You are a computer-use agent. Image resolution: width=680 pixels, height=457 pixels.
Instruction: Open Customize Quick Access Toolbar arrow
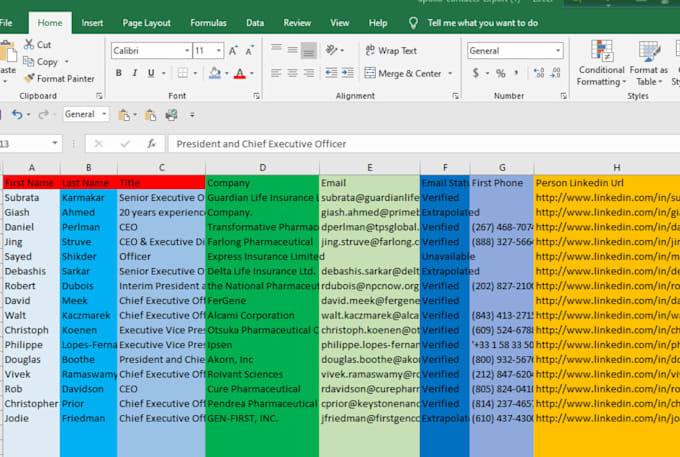[x=192, y=115]
